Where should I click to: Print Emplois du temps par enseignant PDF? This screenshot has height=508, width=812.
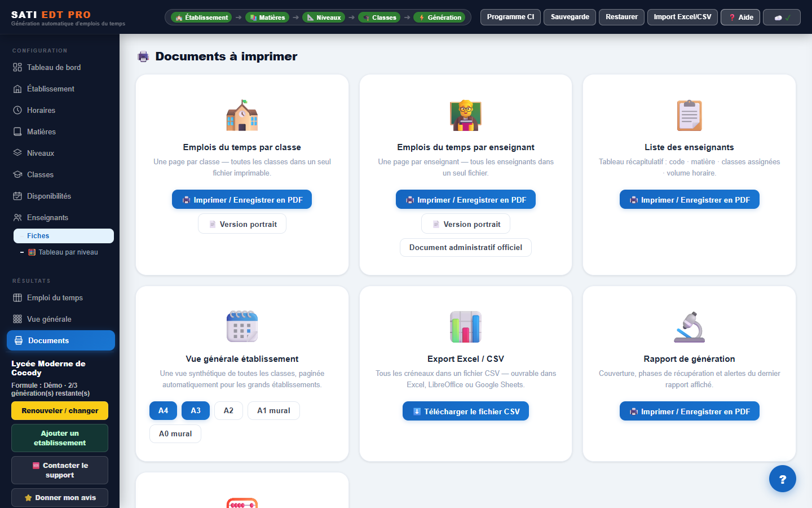[x=466, y=199]
